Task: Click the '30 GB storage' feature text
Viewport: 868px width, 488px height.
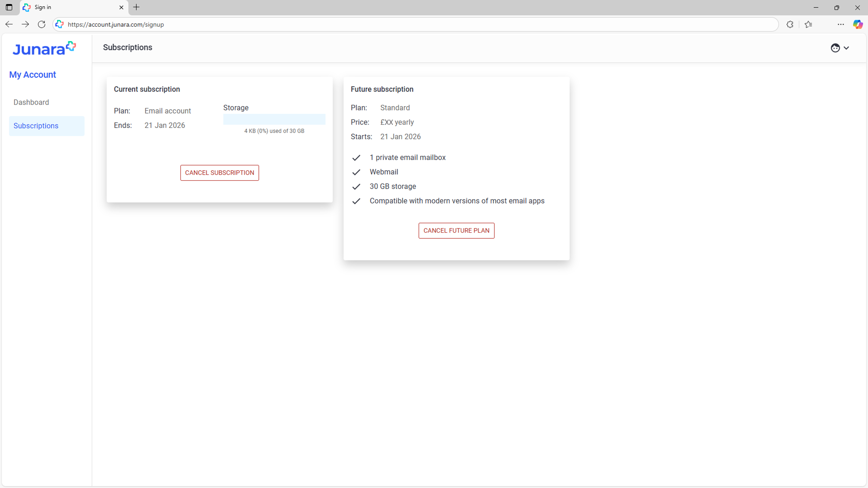Action: [393, 186]
